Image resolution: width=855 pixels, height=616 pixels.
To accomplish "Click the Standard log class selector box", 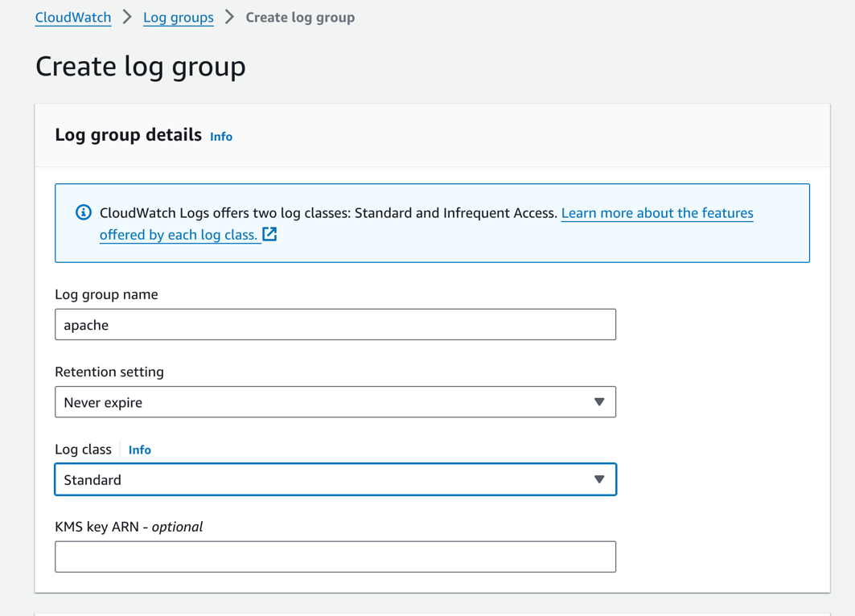I will (x=335, y=479).
